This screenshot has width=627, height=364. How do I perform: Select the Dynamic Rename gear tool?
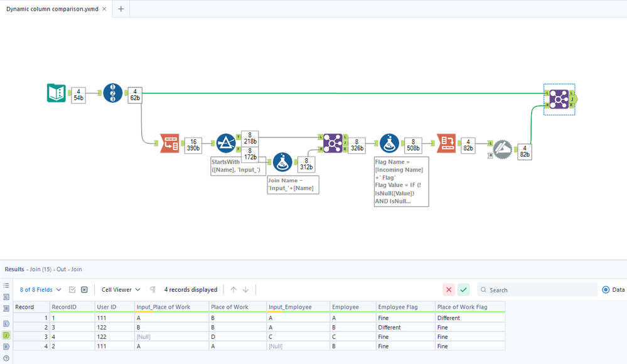click(x=503, y=149)
